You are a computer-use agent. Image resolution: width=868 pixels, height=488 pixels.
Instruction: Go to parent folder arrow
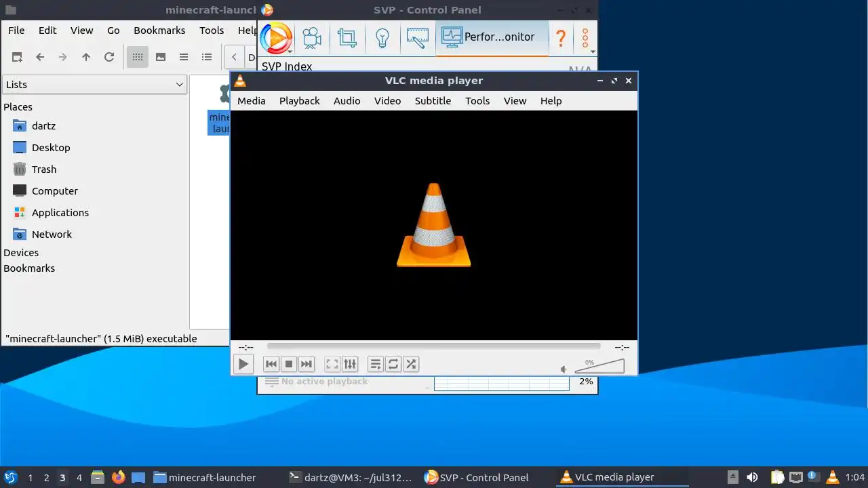pyautogui.click(x=86, y=57)
